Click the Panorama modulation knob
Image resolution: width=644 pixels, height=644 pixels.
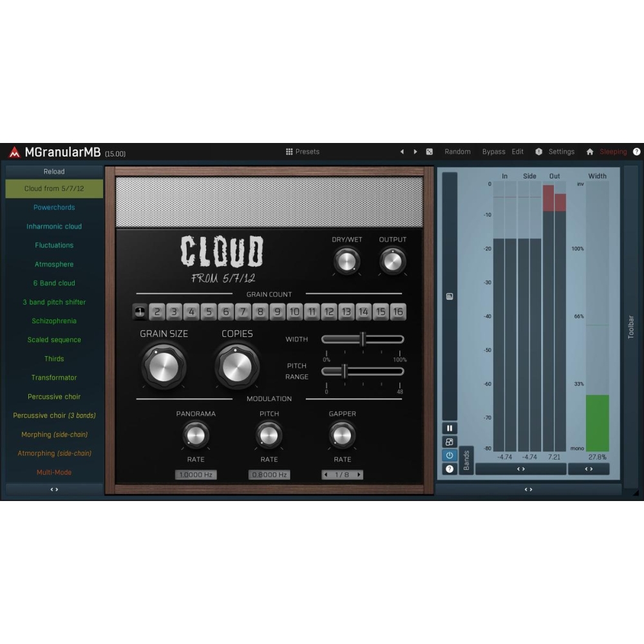(196, 435)
